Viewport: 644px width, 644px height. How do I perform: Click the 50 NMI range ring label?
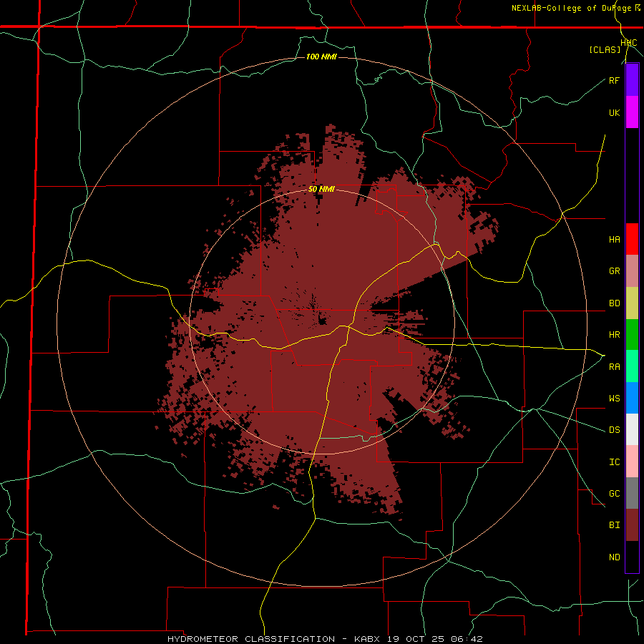coord(321,190)
